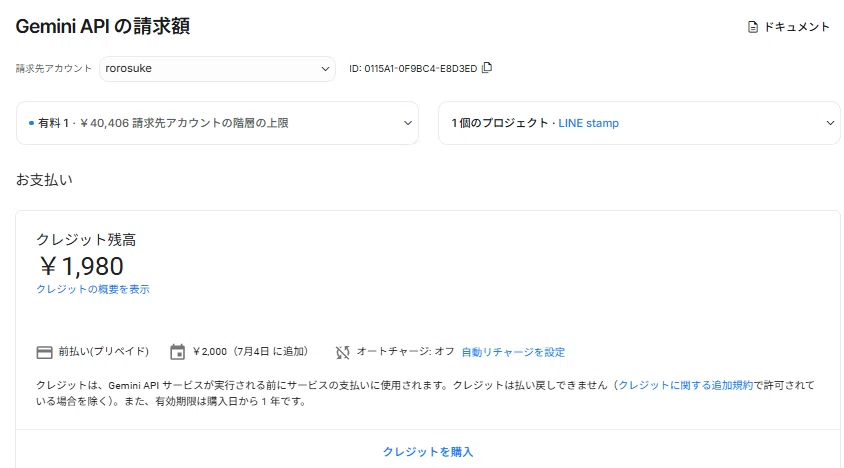Click the chevron in the rorosuke selector
Image resolution: width=844 pixels, height=468 pixels.
(325, 69)
